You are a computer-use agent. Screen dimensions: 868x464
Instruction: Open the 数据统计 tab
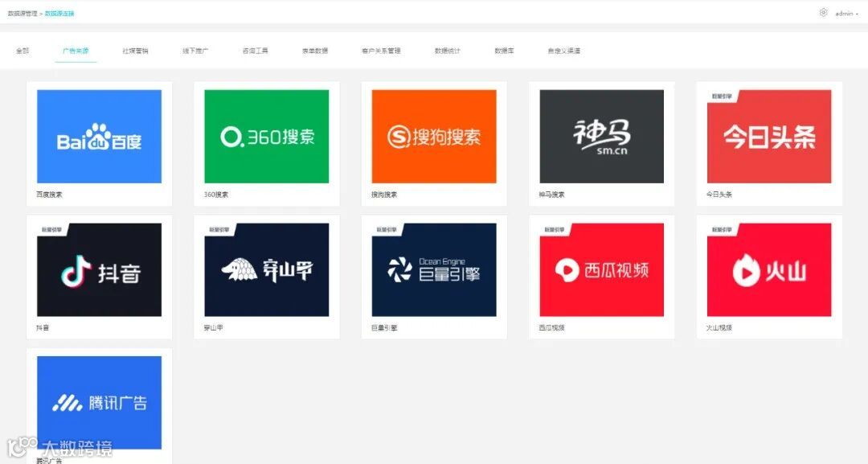448,51
